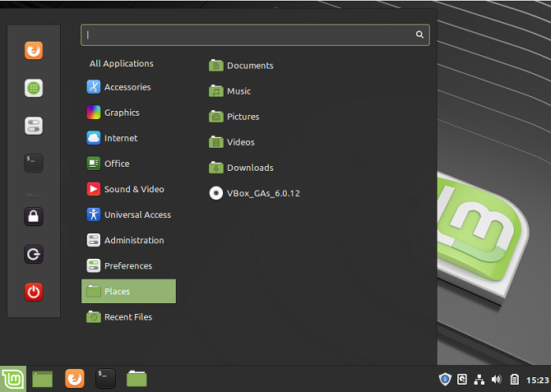Show calendar via the 15:23 clock

click(537, 380)
